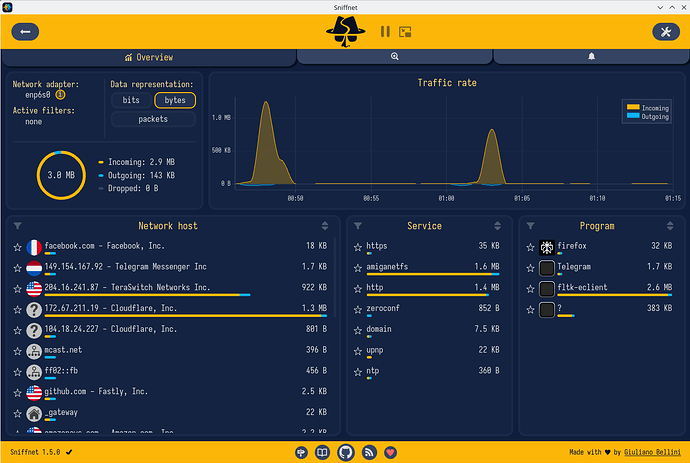This screenshot has width=690, height=463.
Task: Open the GitHub icon in footer
Action: 346,452
